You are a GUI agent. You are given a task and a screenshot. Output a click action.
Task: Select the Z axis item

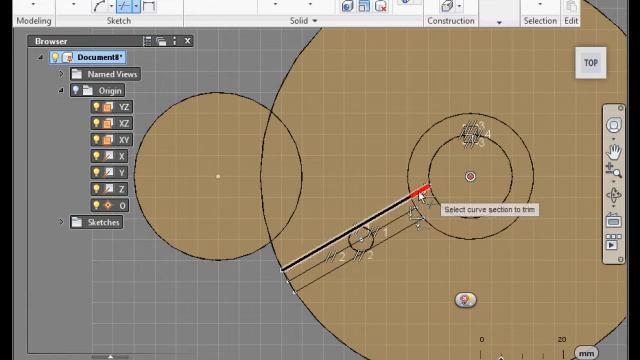pyautogui.click(x=109, y=189)
